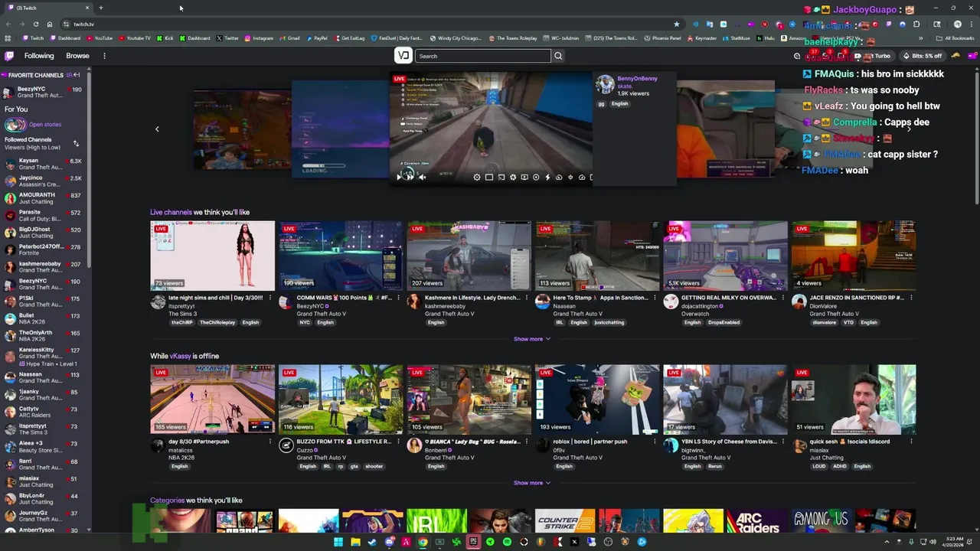This screenshot has height=551, width=980.
Task: Open the YouTube bookmark
Action: pyautogui.click(x=100, y=38)
